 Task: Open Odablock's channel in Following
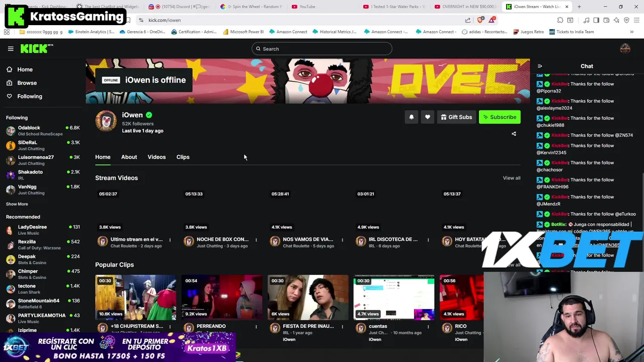pyautogui.click(x=43, y=131)
